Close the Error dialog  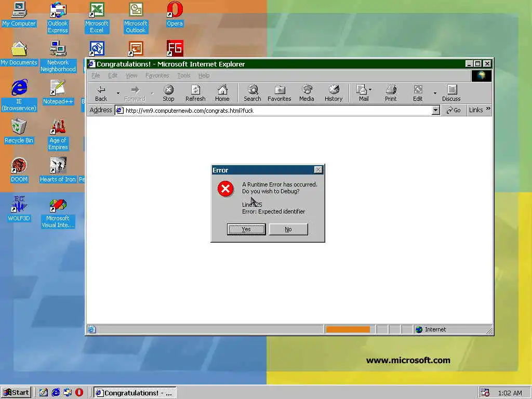point(318,170)
